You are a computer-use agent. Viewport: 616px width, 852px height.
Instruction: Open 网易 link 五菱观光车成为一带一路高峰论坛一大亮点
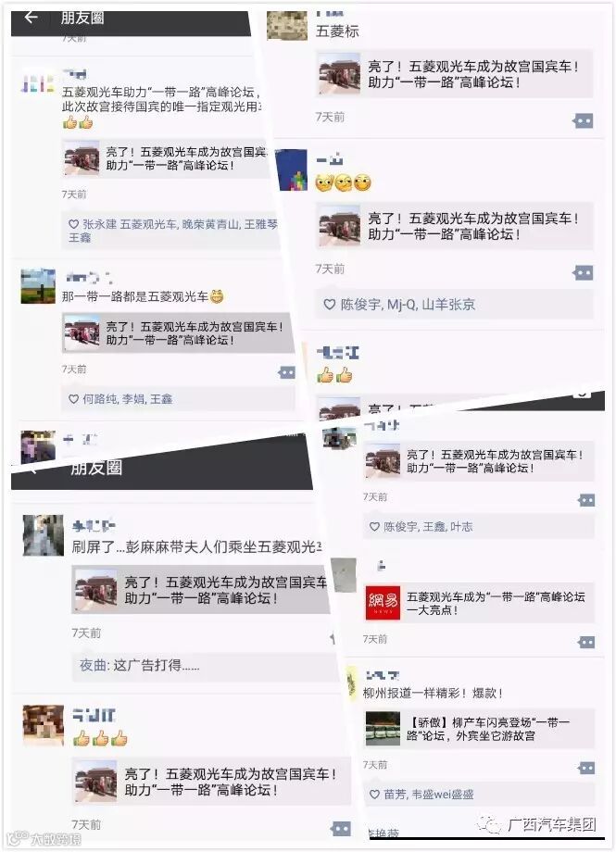(479, 603)
